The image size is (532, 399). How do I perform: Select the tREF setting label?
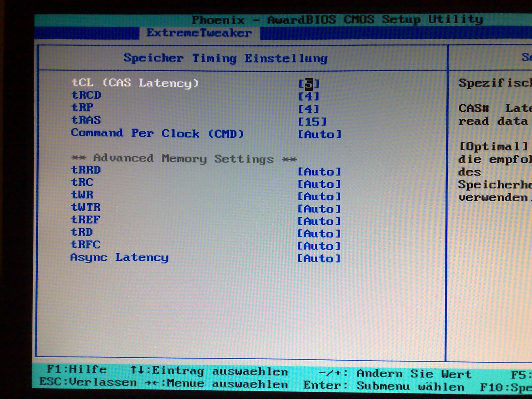pyautogui.click(x=86, y=219)
